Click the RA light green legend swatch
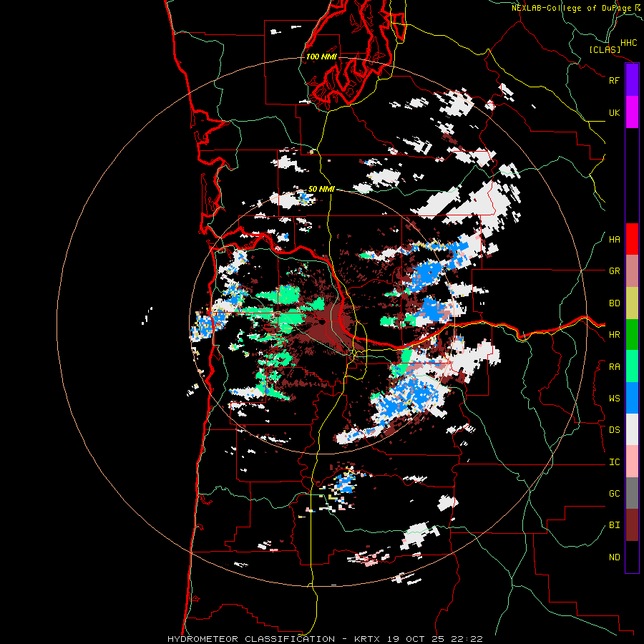The image size is (644, 644). click(x=632, y=366)
